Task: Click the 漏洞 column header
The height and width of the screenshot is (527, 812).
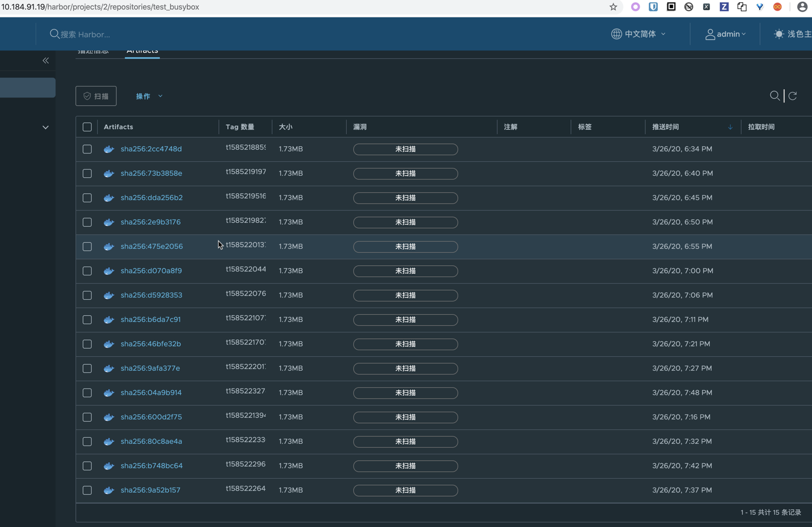Action: coord(360,127)
